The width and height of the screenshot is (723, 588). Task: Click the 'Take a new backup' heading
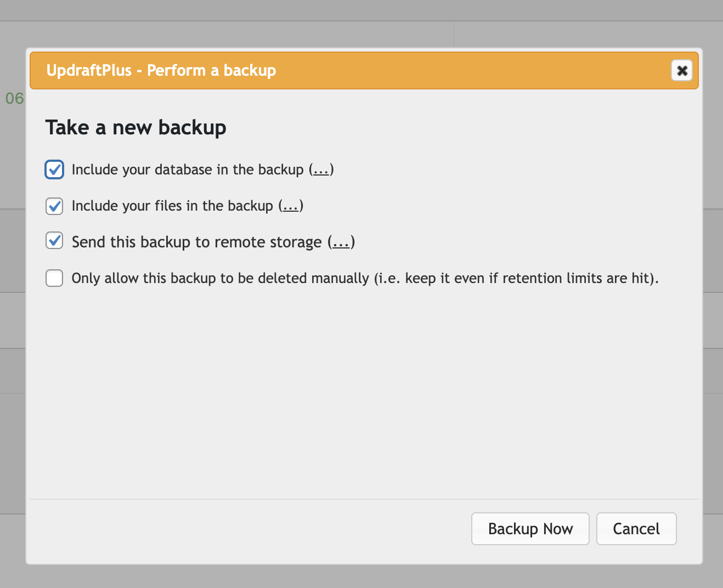(x=136, y=127)
